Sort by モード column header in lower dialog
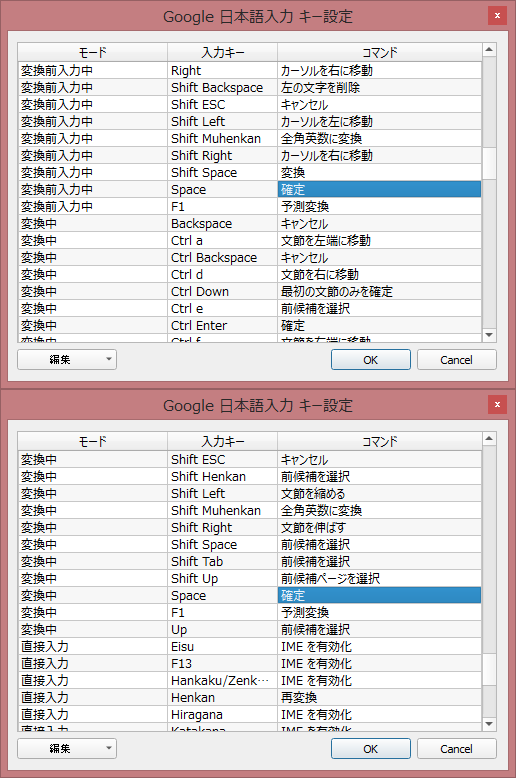The width and height of the screenshot is (516, 778). click(93, 441)
